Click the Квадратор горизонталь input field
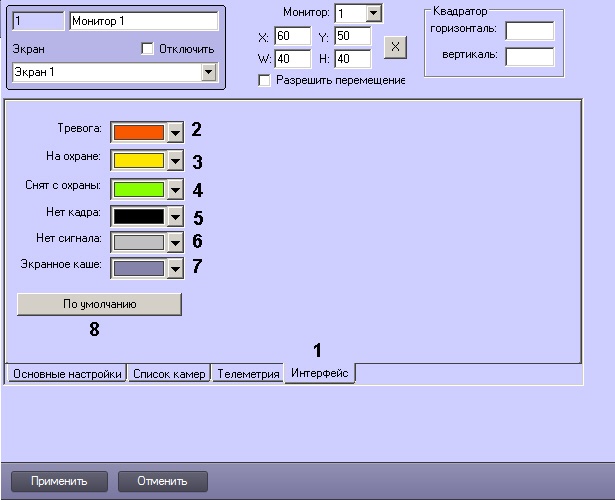This screenshot has height=500, width=615. pos(529,30)
